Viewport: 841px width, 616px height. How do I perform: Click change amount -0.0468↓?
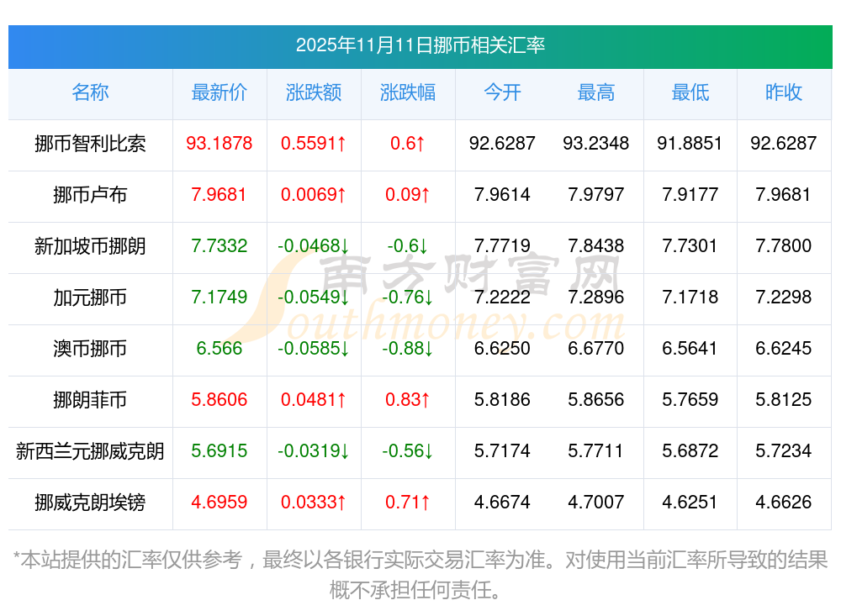(313, 245)
